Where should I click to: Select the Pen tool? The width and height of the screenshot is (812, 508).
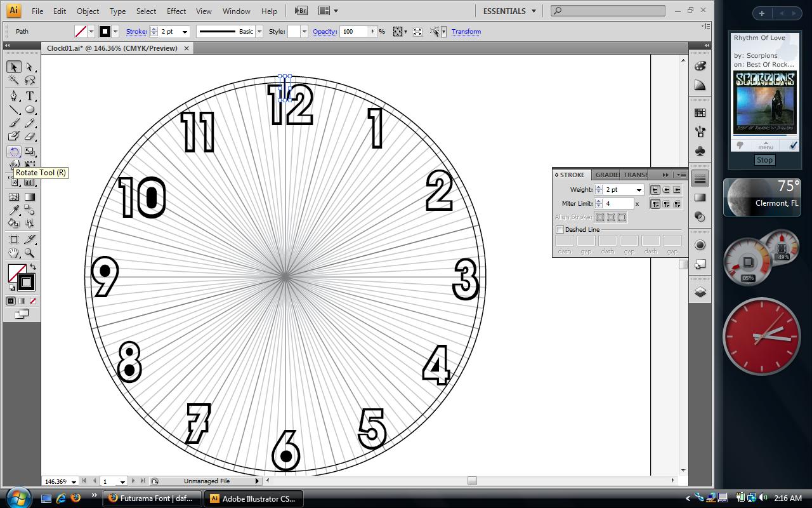12,96
